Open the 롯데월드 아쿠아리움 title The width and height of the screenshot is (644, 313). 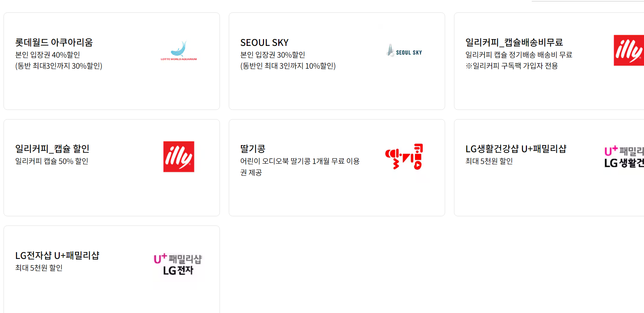coord(54,42)
